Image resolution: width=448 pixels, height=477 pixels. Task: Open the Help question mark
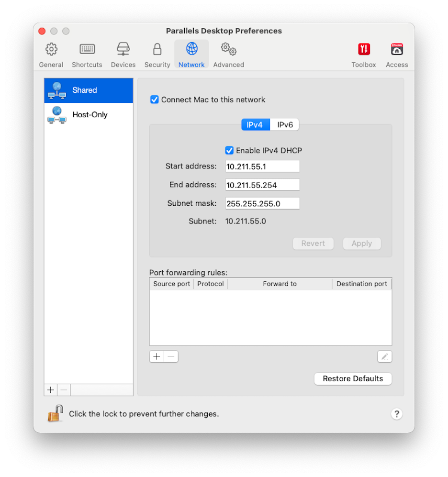[x=397, y=413]
